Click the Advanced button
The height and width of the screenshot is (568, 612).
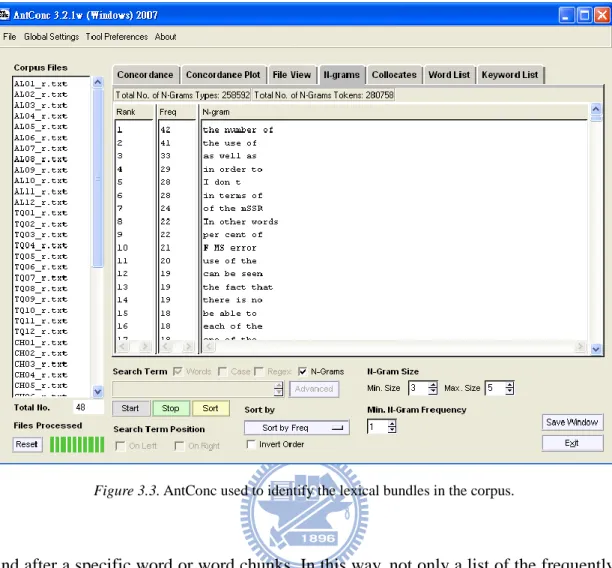pyautogui.click(x=314, y=389)
